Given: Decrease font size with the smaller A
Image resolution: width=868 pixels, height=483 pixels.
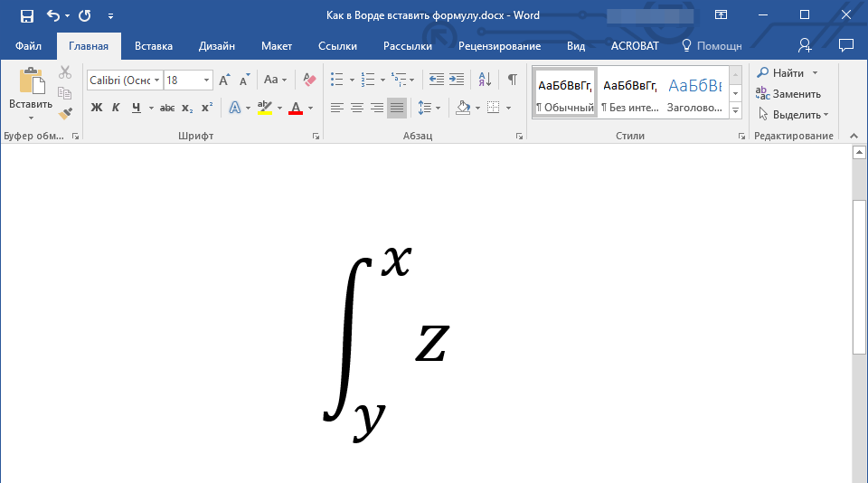Looking at the screenshot, I should click(x=244, y=80).
